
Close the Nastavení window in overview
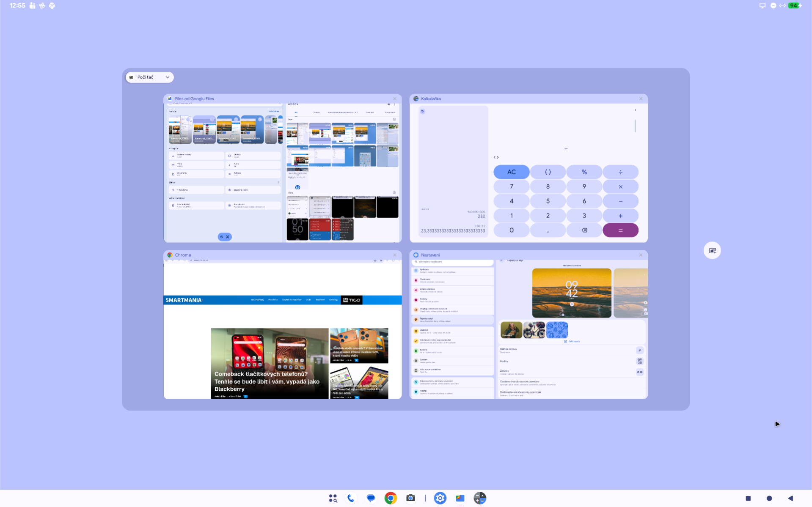pos(641,255)
